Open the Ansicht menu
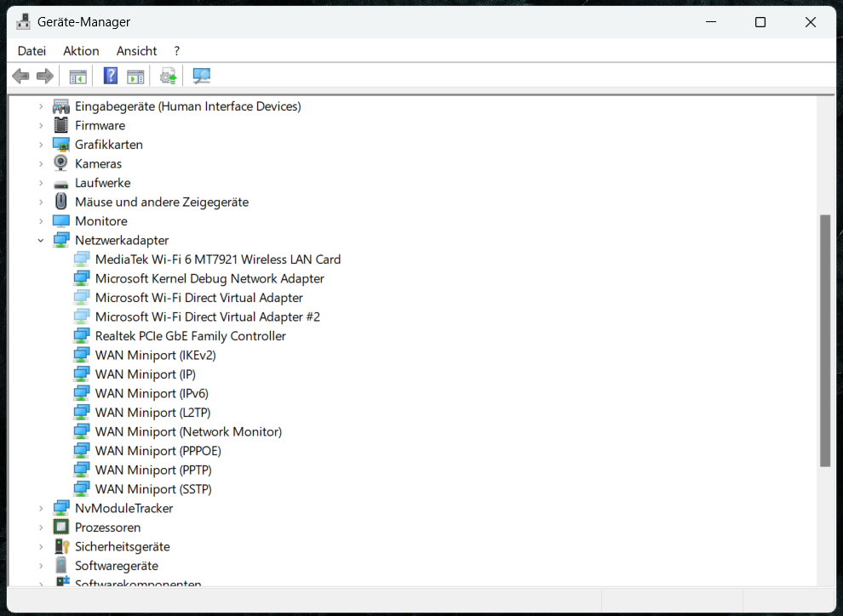 (136, 51)
